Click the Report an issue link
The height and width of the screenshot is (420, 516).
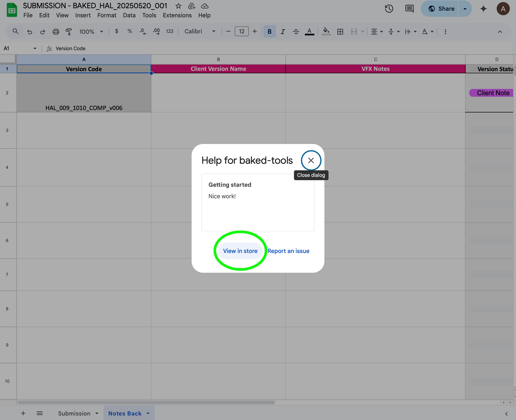click(288, 251)
